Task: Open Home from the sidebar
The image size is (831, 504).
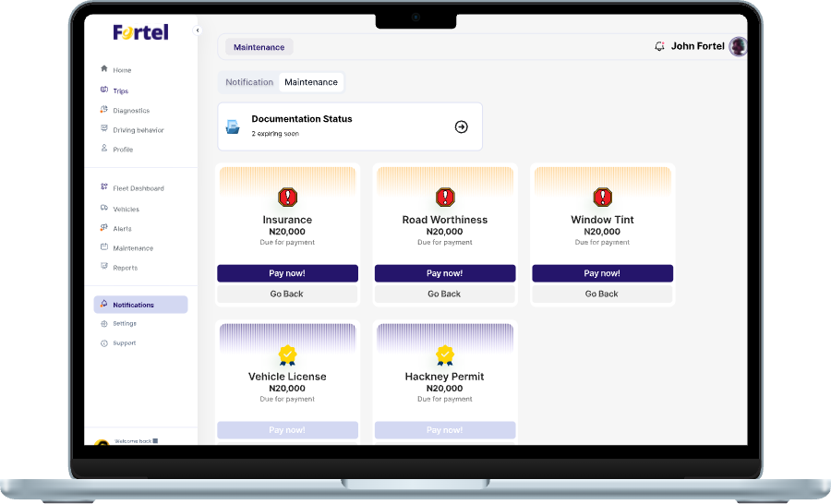Action: 116,69
